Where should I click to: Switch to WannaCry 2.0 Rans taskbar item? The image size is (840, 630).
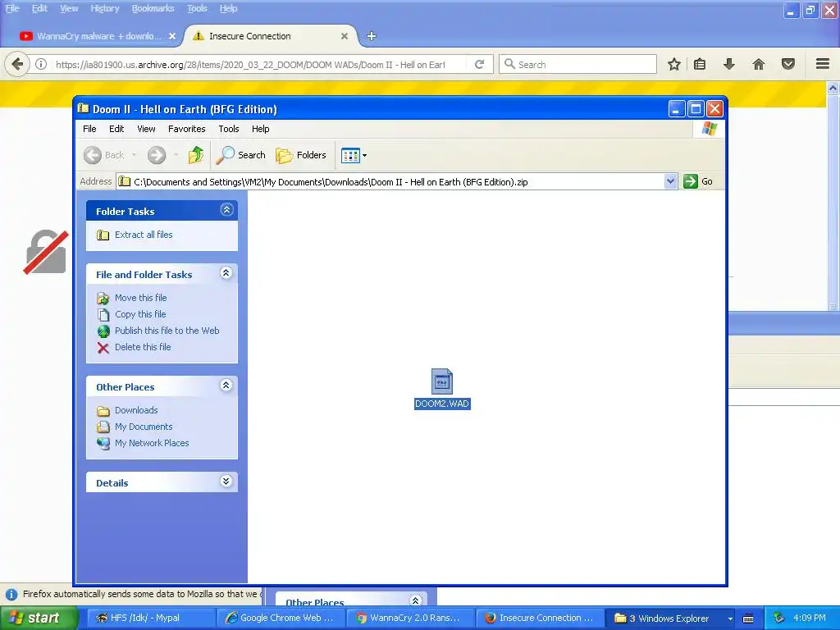411,619
